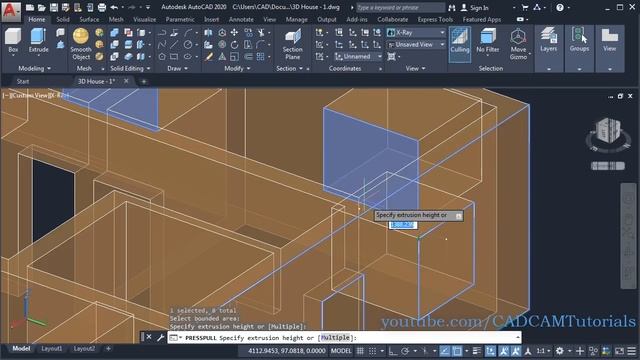The width and height of the screenshot is (640, 360).
Task: Toggle 2D object snap in status bar
Action: [457, 351]
